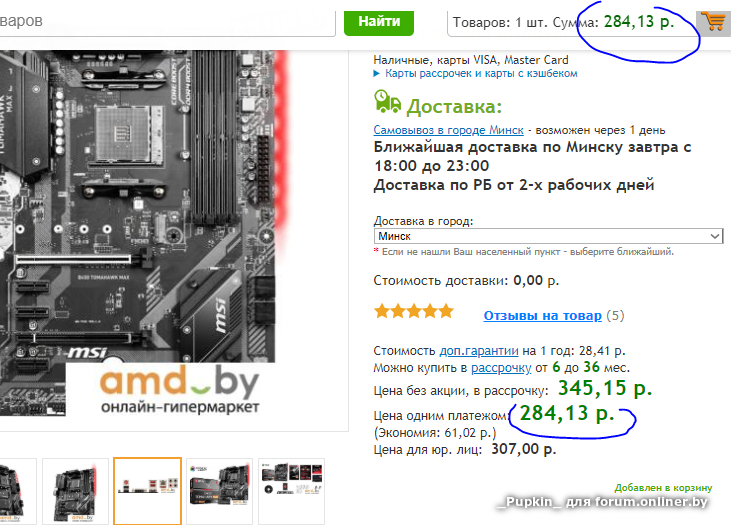Open the доп.гарантии link
The image size is (731, 525).
[x=479, y=351]
